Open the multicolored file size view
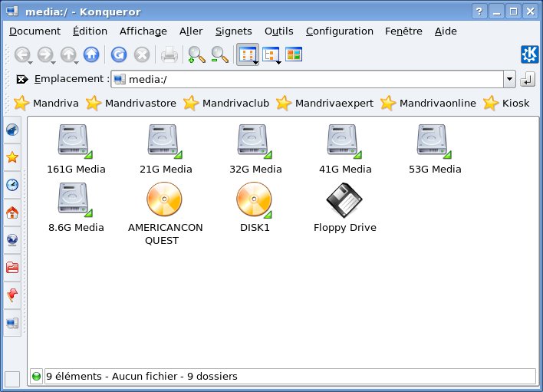Screen dimensions: 543x392 [x=294, y=54]
